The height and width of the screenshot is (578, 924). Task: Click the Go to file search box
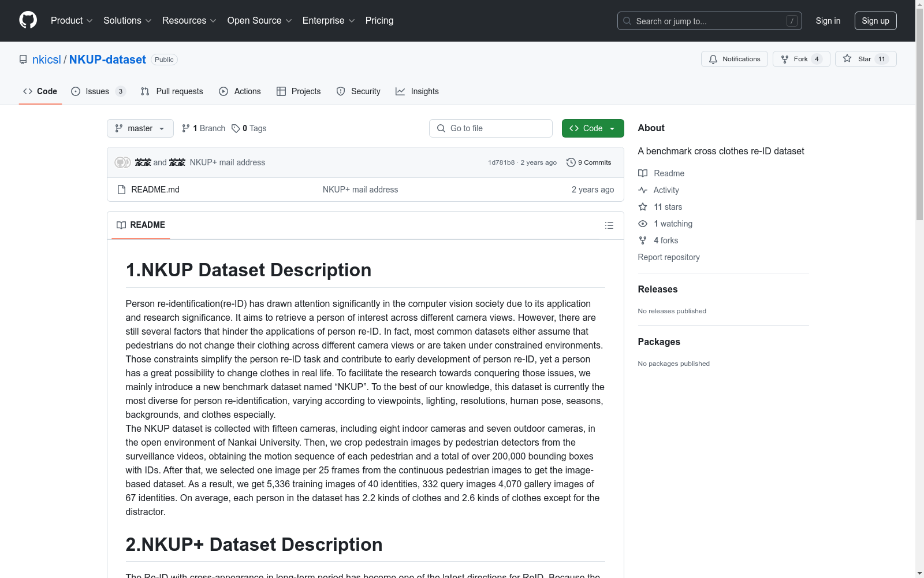[491, 128]
